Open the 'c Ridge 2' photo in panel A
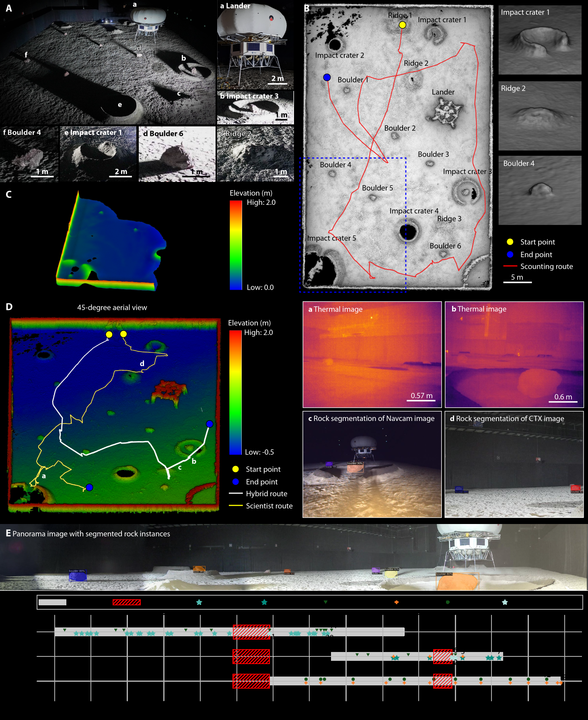The width and height of the screenshot is (588, 720). pyautogui.click(x=255, y=154)
